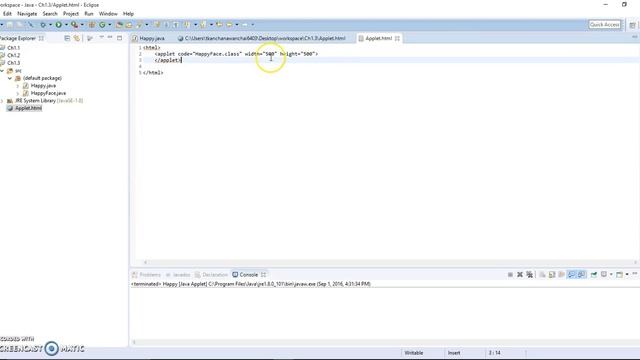Toggle Show Console When Standard Out Changes
640x360 pixels.
(571, 275)
